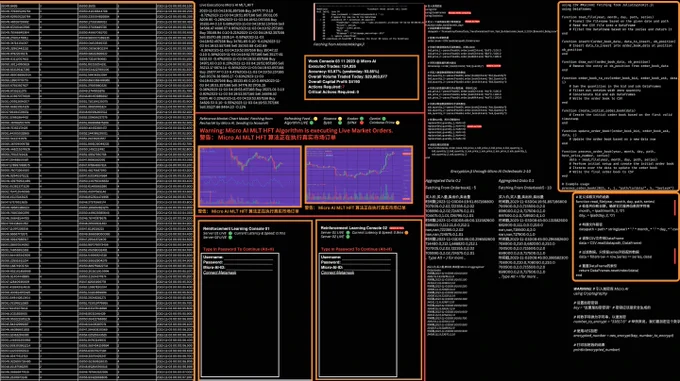The image size is (680, 381).
Task: Click Connect Metamask link in Console 02
Action: pyautogui.click(x=337, y=273)
